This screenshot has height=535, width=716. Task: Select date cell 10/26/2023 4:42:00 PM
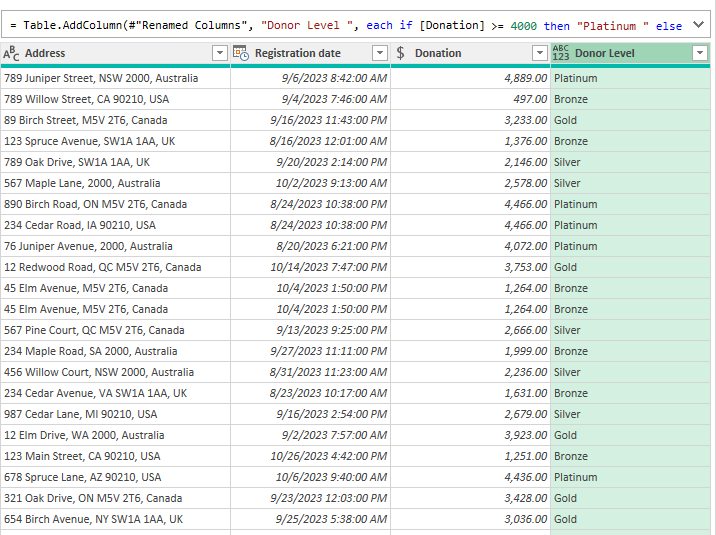(311, 456)
